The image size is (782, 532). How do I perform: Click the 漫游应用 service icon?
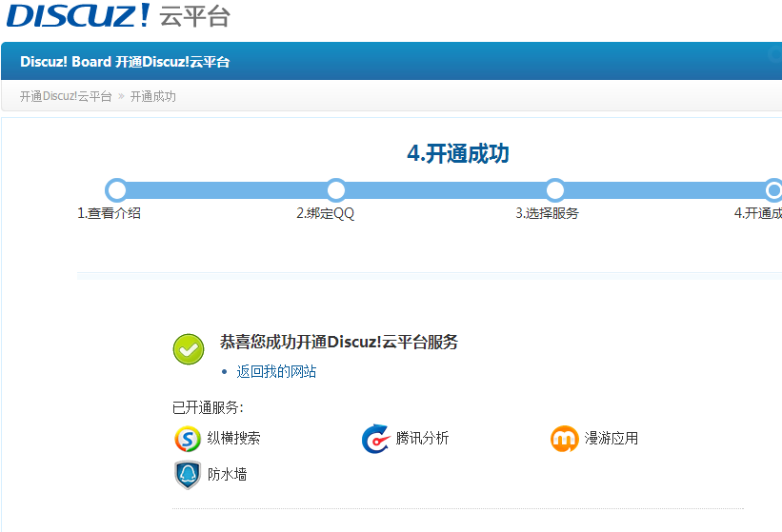pyautogui.click(x=565, y=439)
